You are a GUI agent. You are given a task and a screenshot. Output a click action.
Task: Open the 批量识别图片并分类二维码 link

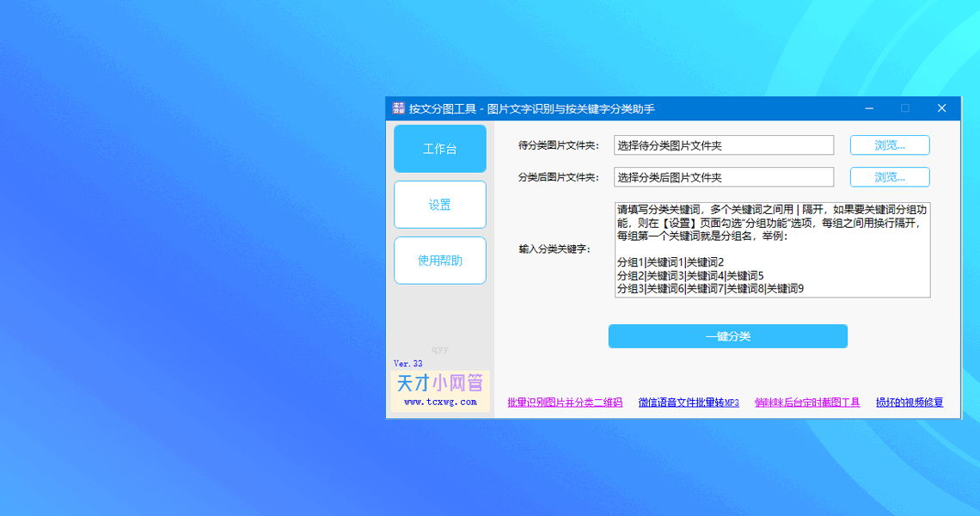pyautogui.click(x=566, y=402)
